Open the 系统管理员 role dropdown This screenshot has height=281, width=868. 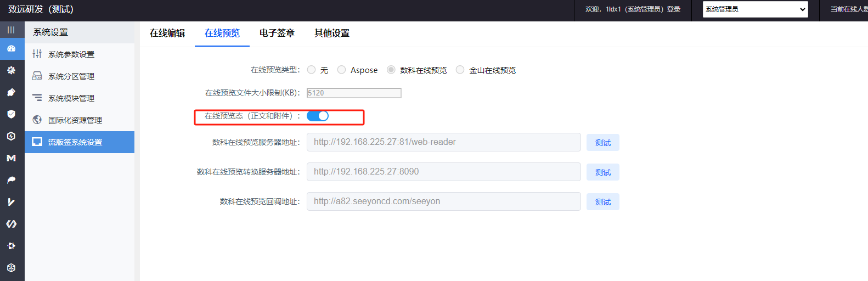click(x=755, y=9)
